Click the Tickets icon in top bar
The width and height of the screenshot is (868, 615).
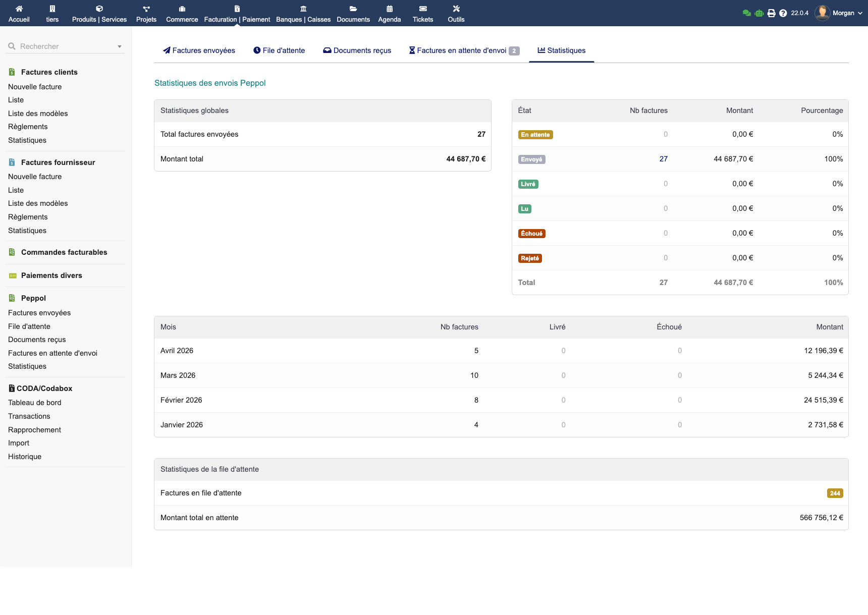pos(422,9)
